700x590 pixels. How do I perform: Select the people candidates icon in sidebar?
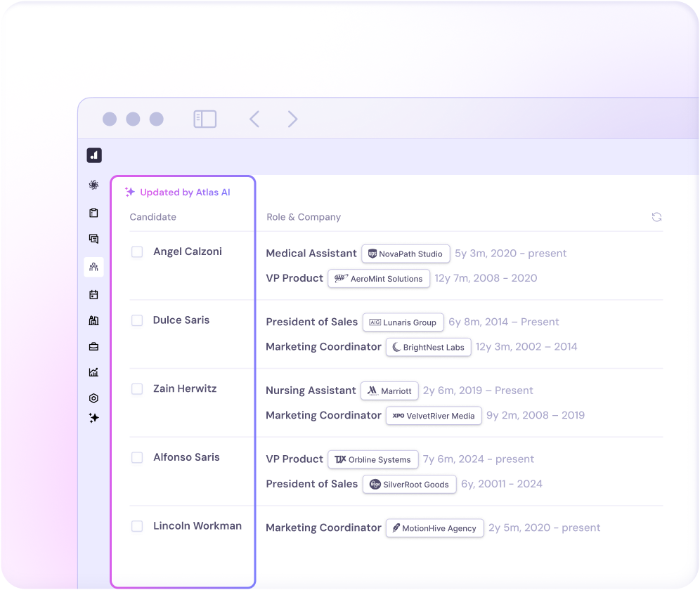[93, 267]
